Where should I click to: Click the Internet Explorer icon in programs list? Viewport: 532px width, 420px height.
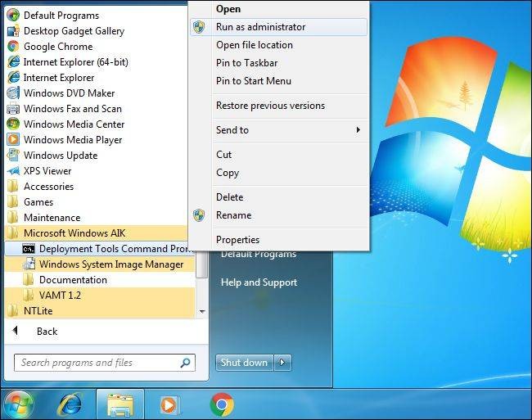pos(13,78)
